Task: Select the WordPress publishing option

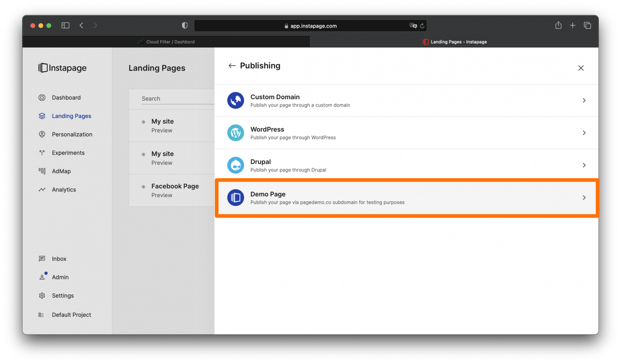Action: pyautogui.click(x=406, y=133)
